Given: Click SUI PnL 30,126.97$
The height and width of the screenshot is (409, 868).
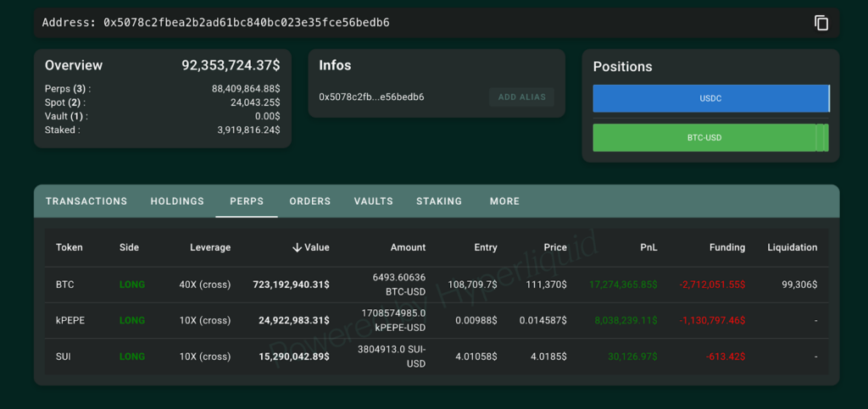Looking at the screenshot, I should 632,356.
